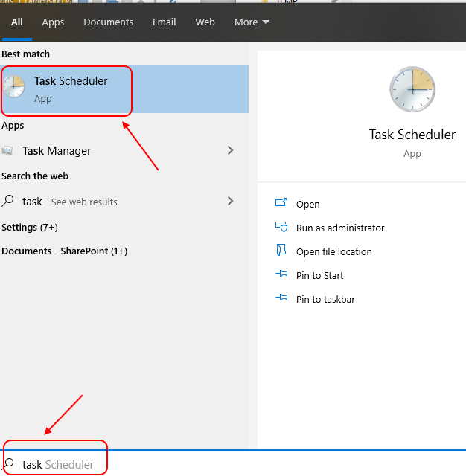Switch to the Email tab
The image size is (466, 476).
[x=164, y=22]
